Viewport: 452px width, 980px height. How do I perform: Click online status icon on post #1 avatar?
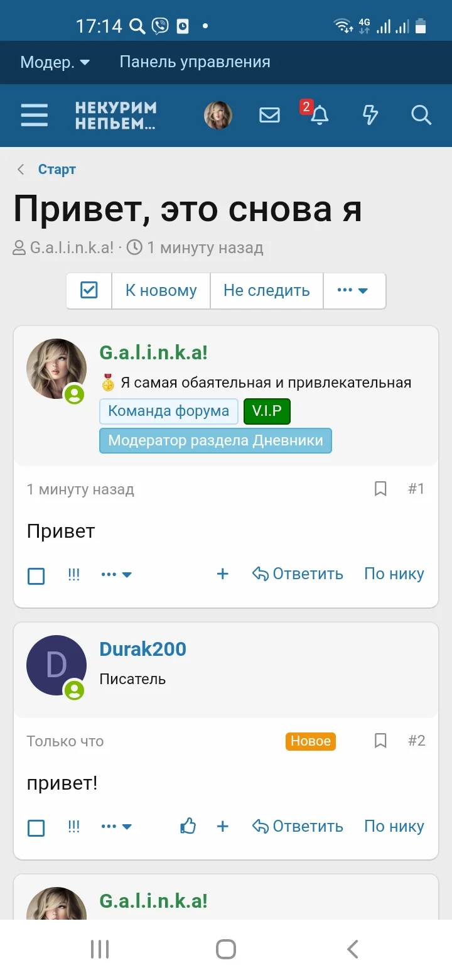click(x=74, y=394)
